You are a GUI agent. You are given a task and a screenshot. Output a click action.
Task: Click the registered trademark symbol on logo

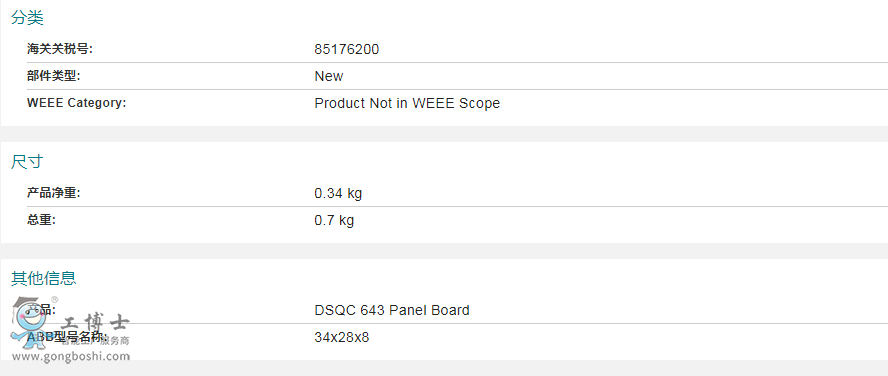pos(54,300)
